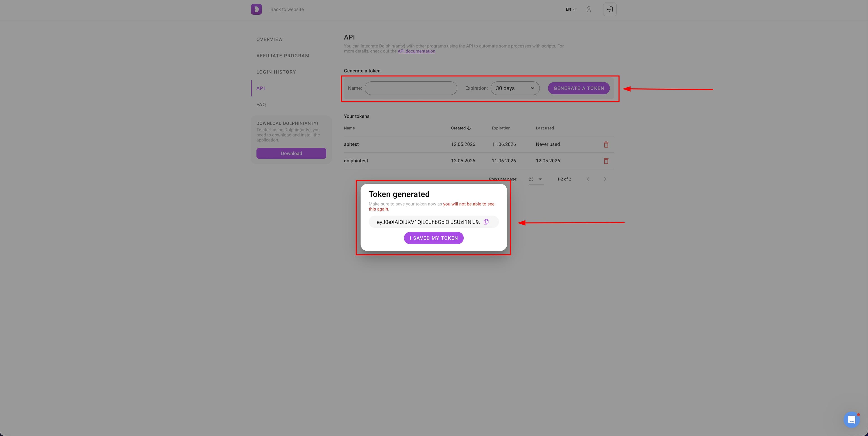Delete the dolphintest token with the trash icon
The width and height of the screenshot is (868, 436).
606,161
